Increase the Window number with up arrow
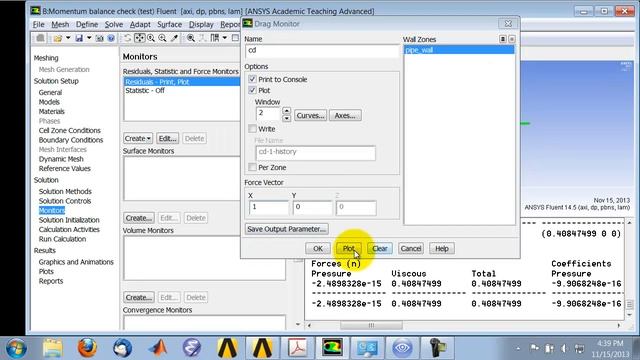 coord(287,111)
